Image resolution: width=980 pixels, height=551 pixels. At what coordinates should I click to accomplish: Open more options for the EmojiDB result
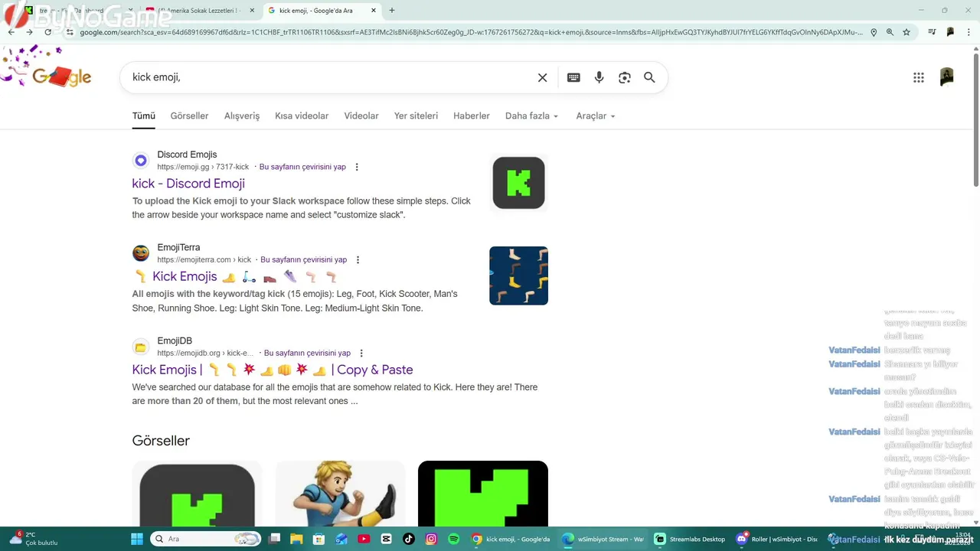pyautogui.click(x=361, y=353)
